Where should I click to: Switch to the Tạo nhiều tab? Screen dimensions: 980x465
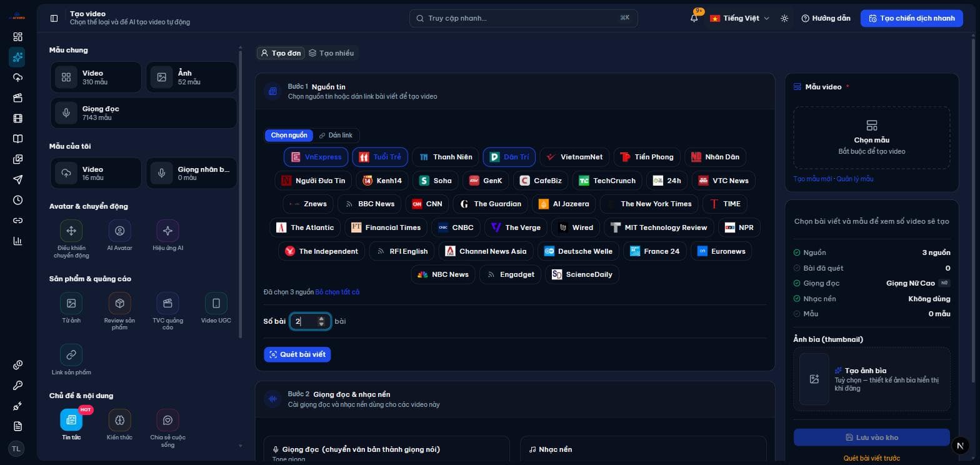(331, 53)
